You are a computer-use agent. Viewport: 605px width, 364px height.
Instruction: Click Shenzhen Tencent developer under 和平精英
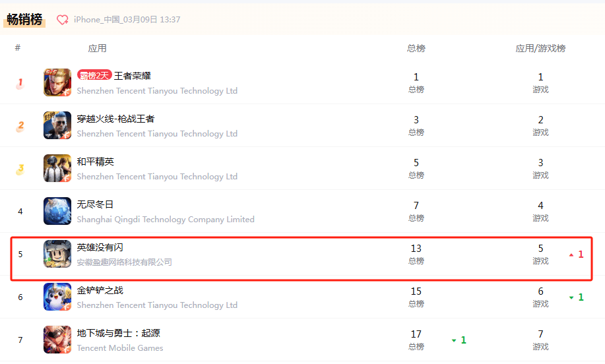click(x=157, y=176)
